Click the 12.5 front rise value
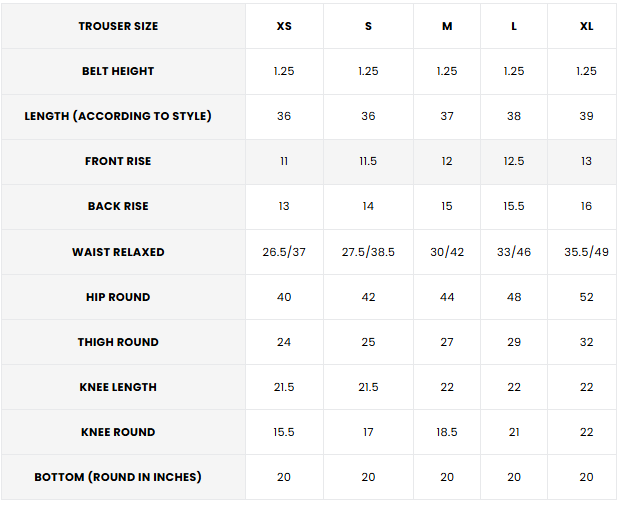Screen dimensions: 622x506 pyautogui.click(x=514, y=161)
